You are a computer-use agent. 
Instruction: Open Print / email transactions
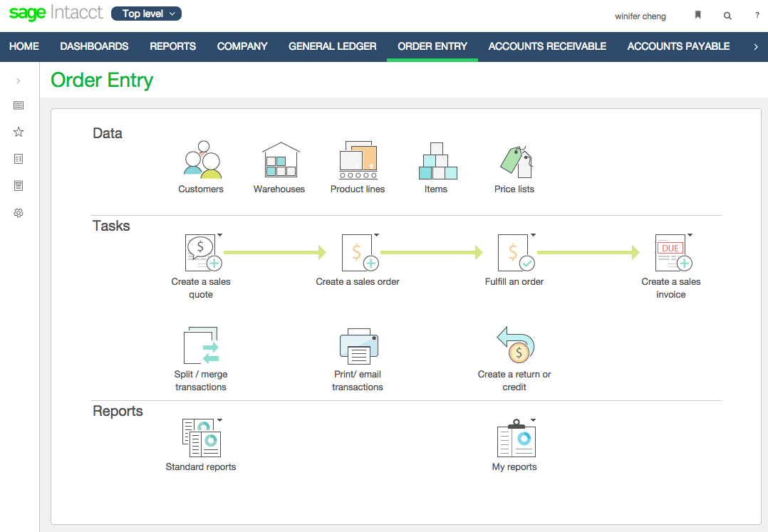tap(357, 345)
